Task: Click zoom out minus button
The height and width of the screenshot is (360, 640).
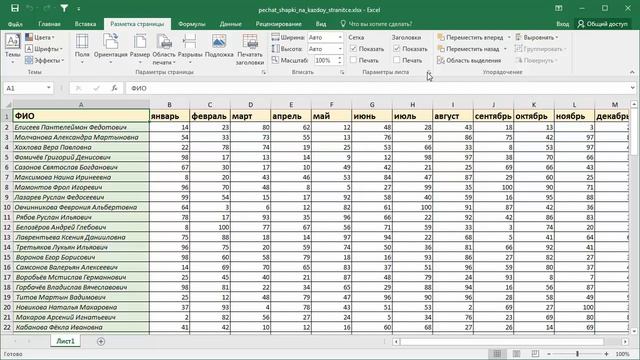Action: coord(549,354)
